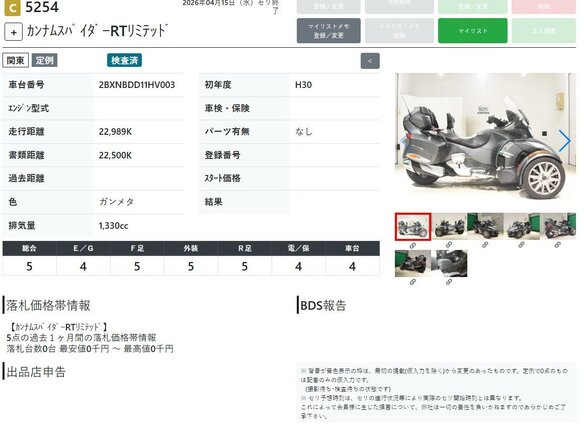Click link icon under the red-bordered thumbnail
This screenshot has width=584, height=438.
point(413,246)
